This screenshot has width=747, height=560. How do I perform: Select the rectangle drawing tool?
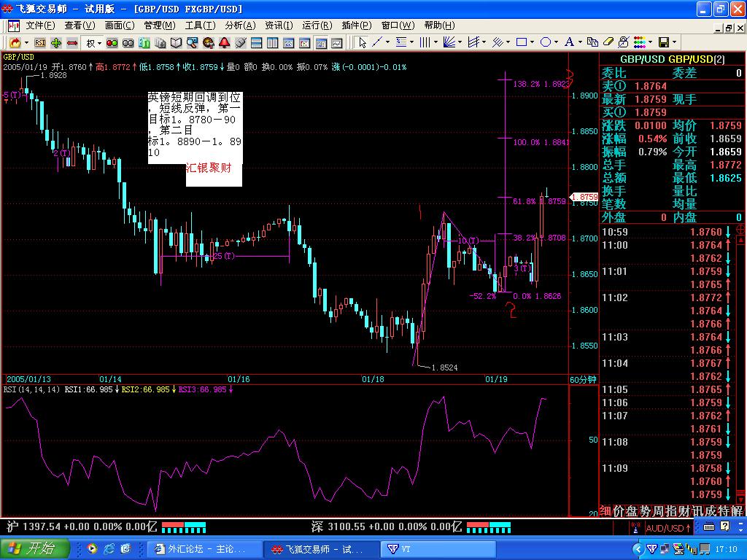pyautogui.click(x=522, y=42)
